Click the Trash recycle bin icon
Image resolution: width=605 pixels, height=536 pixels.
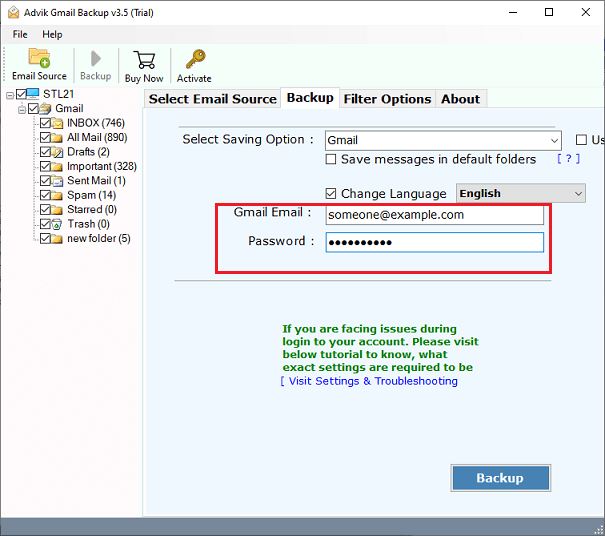coord(57,224)
